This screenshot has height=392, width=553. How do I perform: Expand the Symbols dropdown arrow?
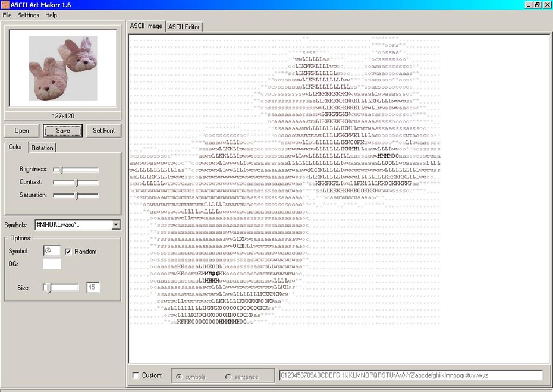tap(116, 225)
